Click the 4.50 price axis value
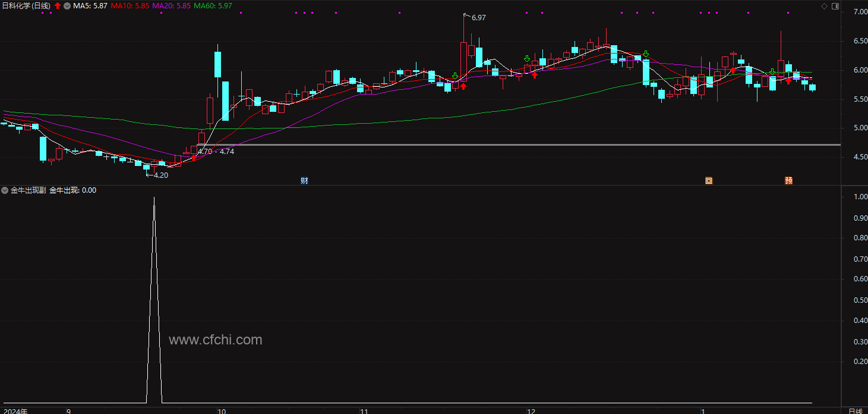This screenshot has width=868, height=414. (860, 157)
